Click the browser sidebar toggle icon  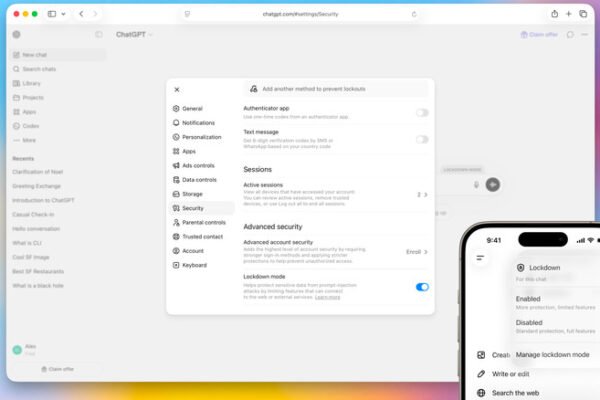pos(52,14)
